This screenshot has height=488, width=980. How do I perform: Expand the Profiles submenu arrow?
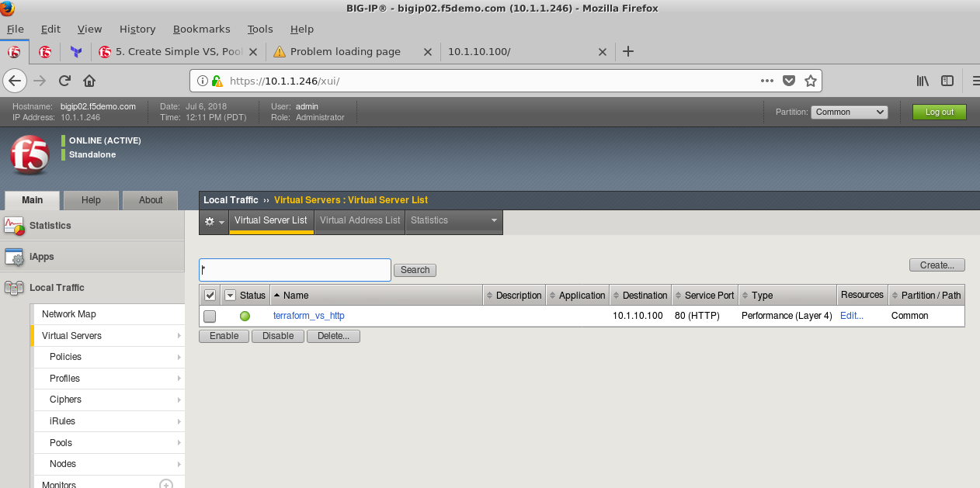tap(179, 379)
